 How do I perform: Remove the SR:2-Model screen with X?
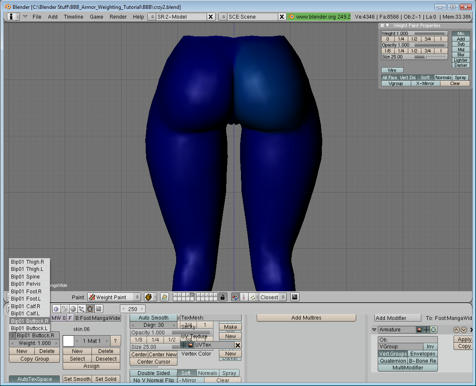click(x=211, y=17)
